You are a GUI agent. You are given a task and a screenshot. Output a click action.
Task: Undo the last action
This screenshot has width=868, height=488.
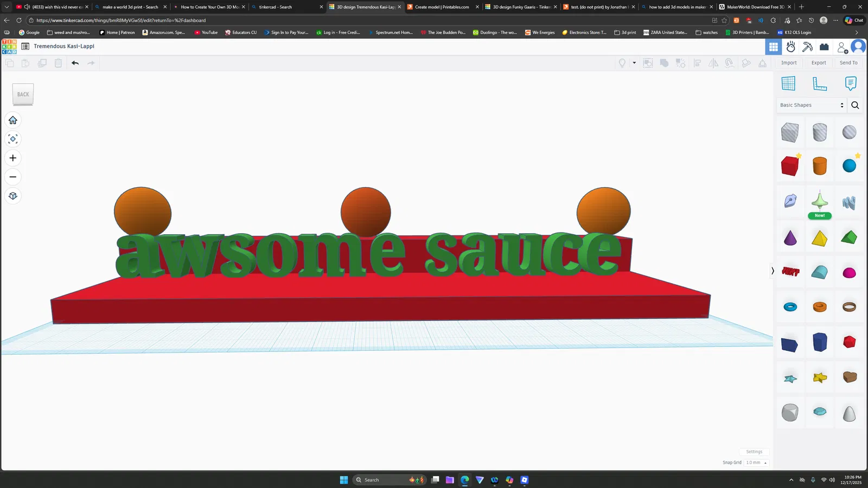pyautogui.click(x=75, y=63)
